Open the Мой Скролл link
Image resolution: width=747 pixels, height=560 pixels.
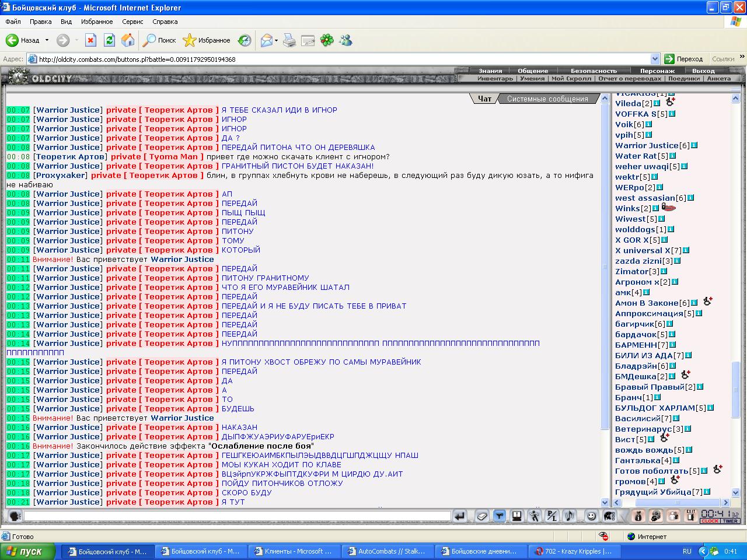[x=571, y=78]
